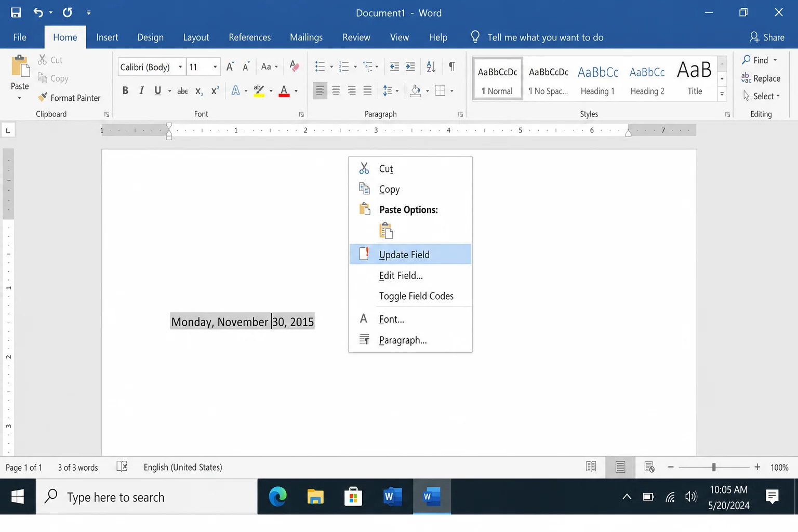The height and width of the screenshot is (532, 798).
Task: Center align the paragraph
Action: (x=336, y=91)
